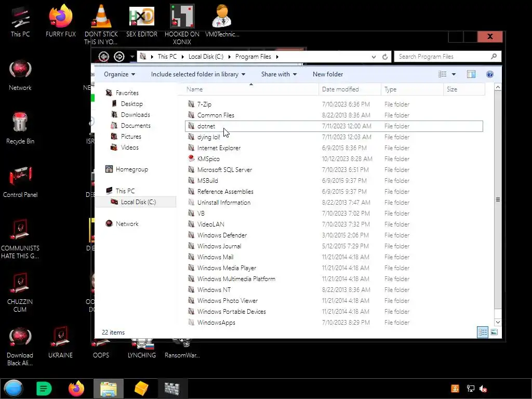
Task: Launch Firefox from the taskbar
Action: (76, 389)
